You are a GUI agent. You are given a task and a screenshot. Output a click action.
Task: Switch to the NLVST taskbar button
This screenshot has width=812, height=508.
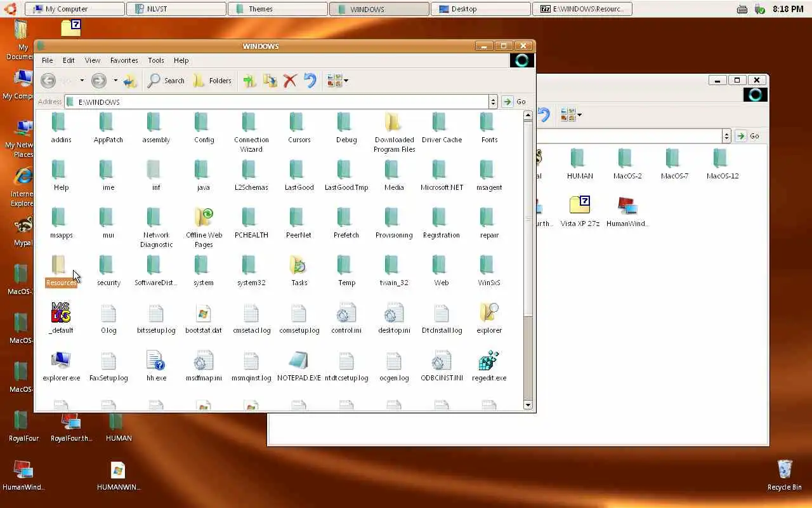[176, 9]
